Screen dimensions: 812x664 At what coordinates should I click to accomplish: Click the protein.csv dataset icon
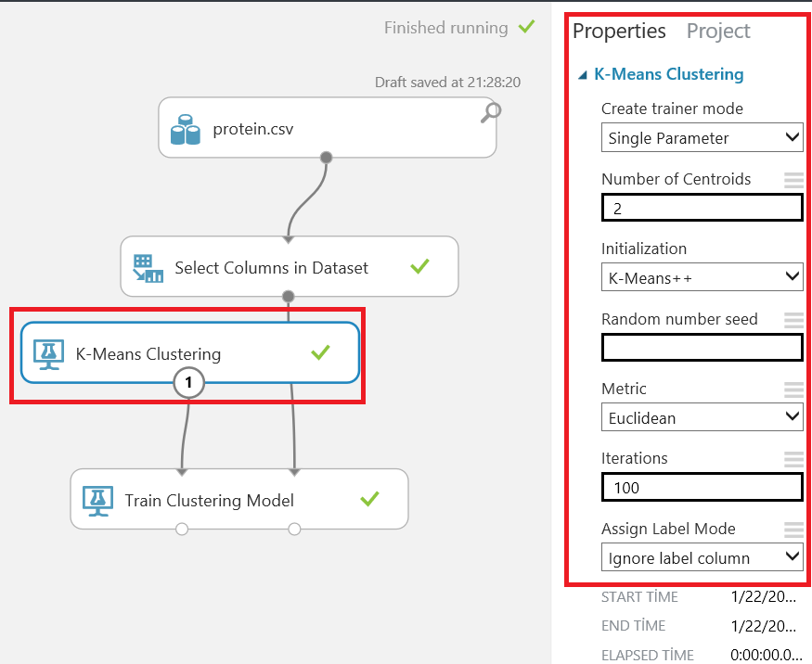(x=186, y=130)
